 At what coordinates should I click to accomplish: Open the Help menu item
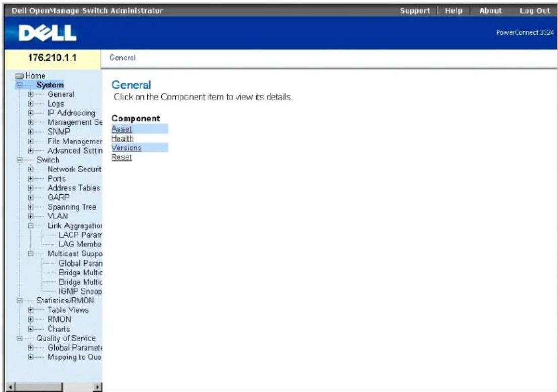pyautogui.click(x=453, y=11)
